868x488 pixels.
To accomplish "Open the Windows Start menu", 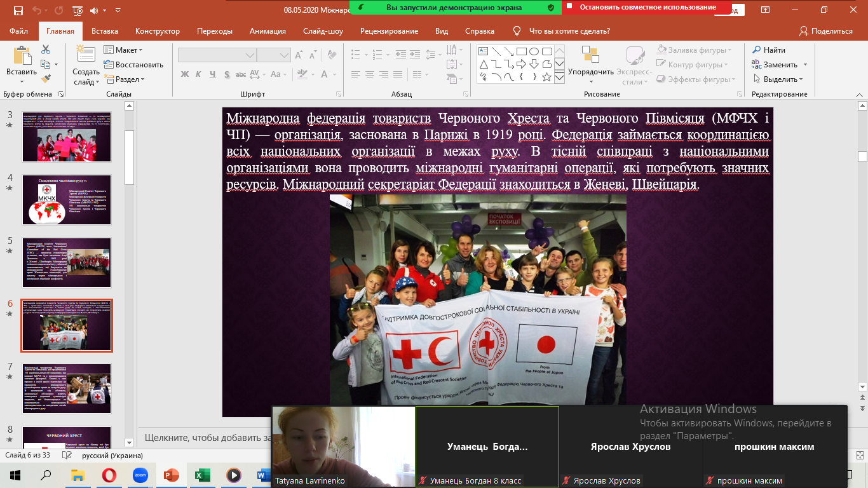I will (x=15, y=475).
